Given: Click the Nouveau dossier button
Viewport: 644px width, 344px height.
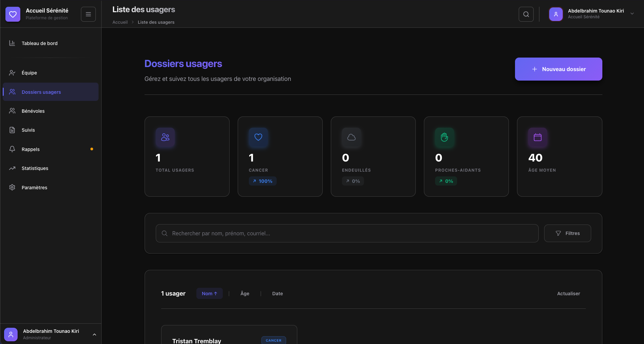Looking at the screenshot, I should 558,69.
